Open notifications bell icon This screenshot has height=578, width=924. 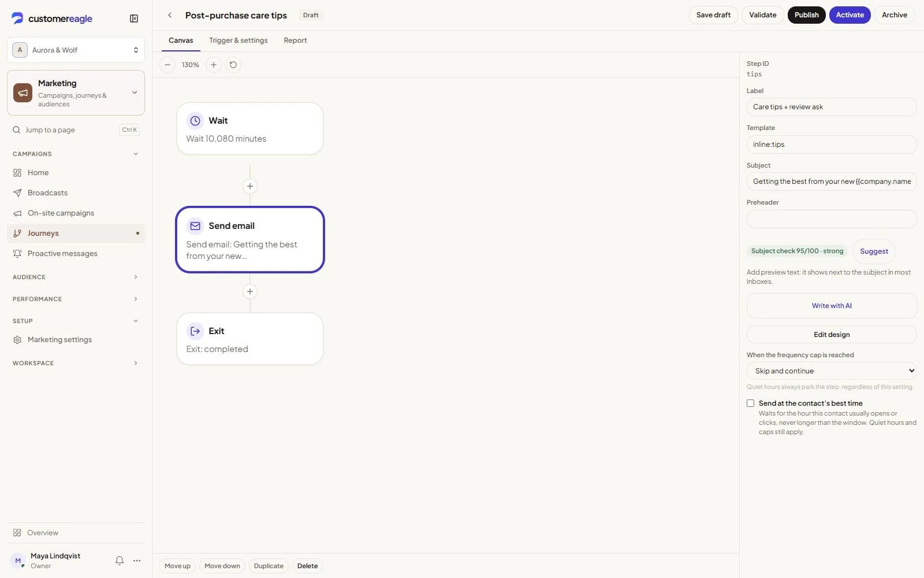coord(120,560)
